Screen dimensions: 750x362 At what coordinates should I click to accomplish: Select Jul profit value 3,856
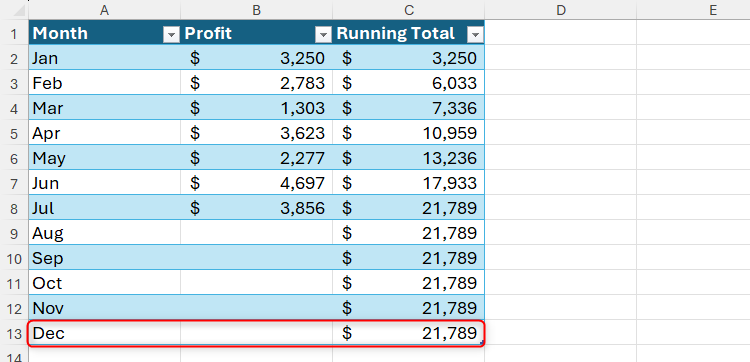pyautogui.click(x=256, y=208)
